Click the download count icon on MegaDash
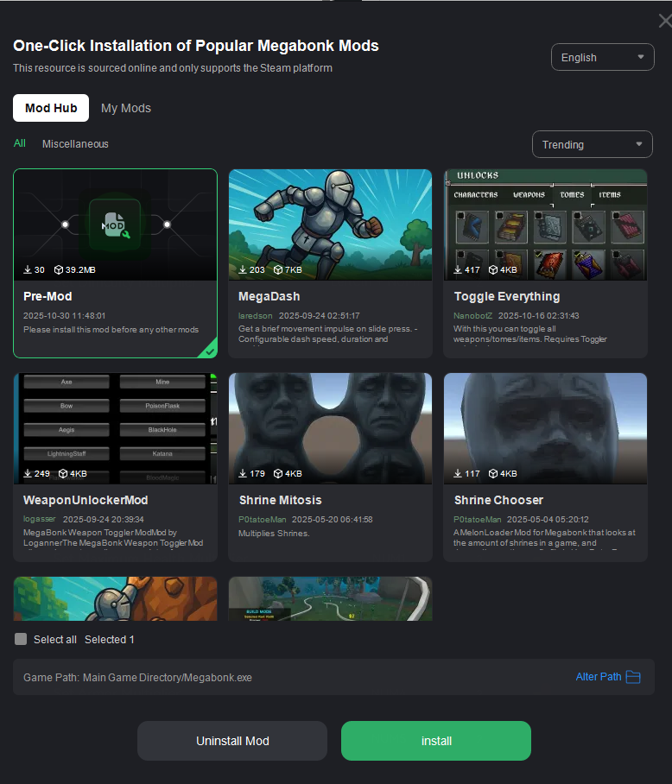The image size is (672, 784). coord(244,270)
